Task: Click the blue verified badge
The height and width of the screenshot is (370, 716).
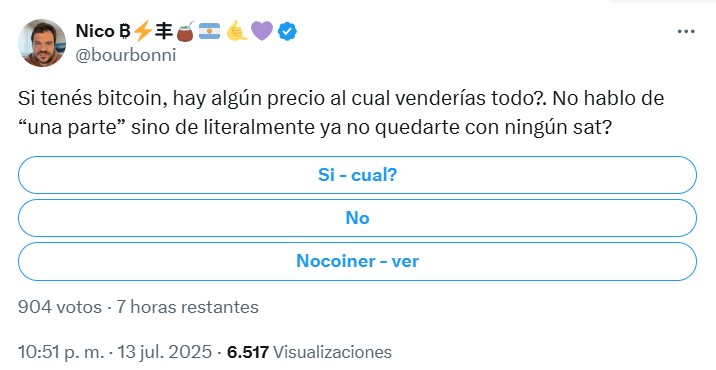Action: click(288, 32)
